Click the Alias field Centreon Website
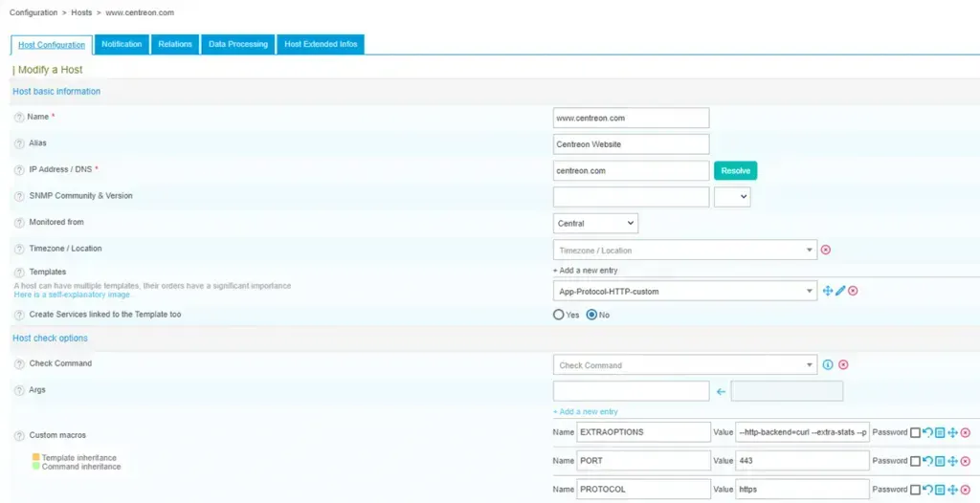980x503 pixels. [x=632, y=143]
